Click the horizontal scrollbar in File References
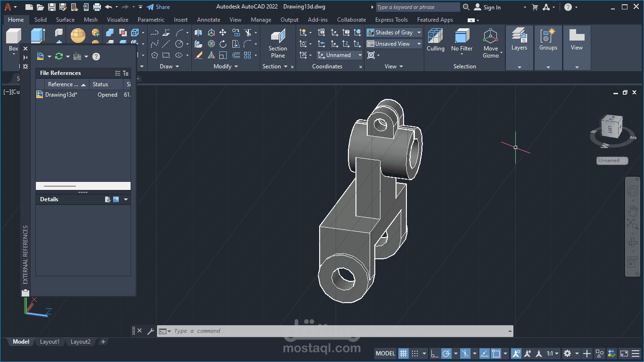 click(x=59, y=186)
